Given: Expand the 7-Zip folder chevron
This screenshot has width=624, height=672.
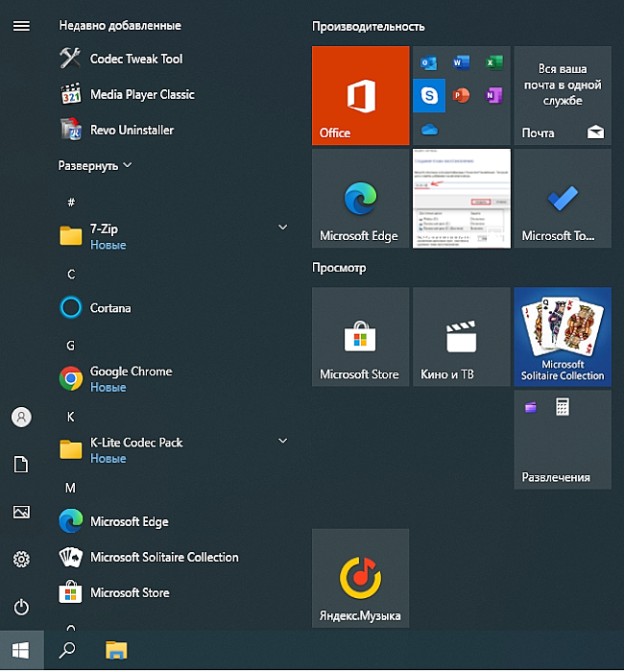Looking at the screenshot, I should click(283, 228).
